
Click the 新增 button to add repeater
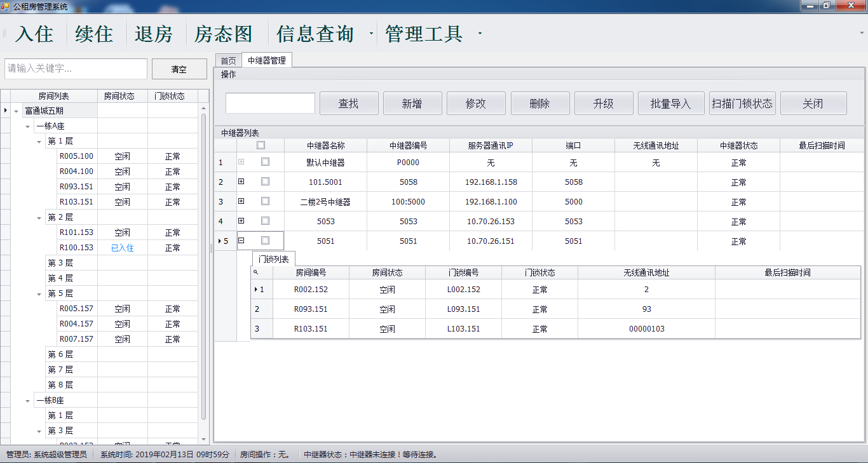point(412,103)
